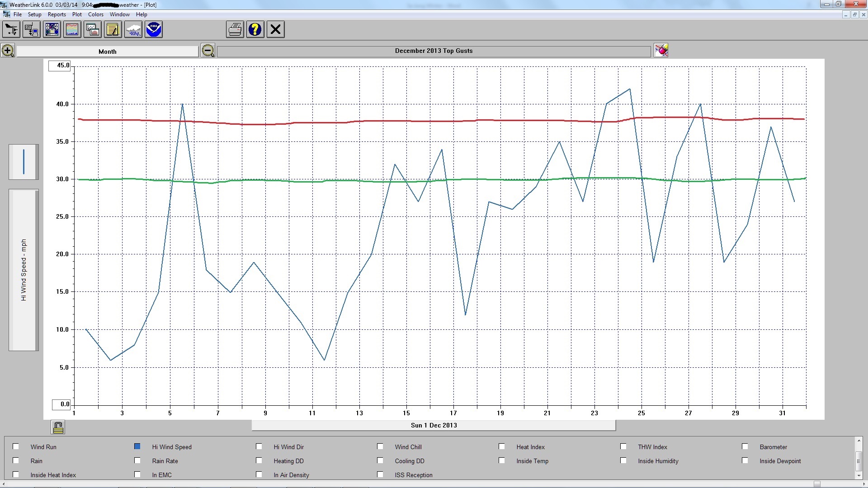Screen dimensions: 868x488
Task: Click the printer icon
Action: (235, 30)
